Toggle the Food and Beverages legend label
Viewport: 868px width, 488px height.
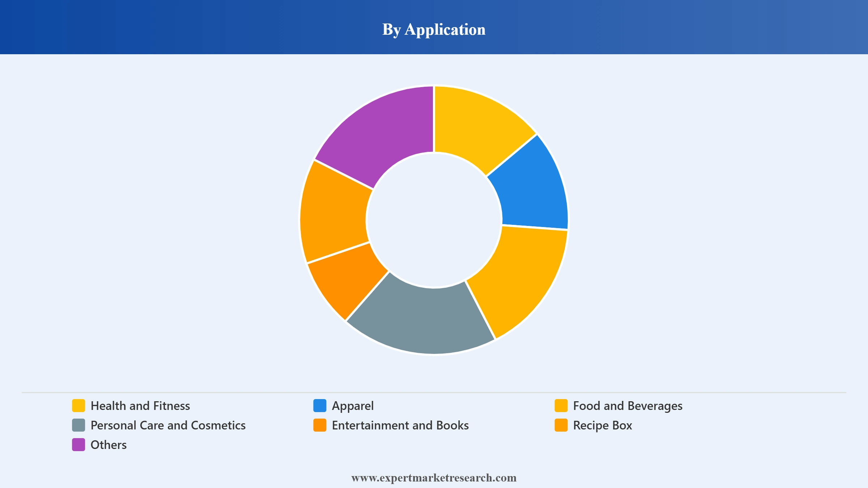click(x=628, y=406)
